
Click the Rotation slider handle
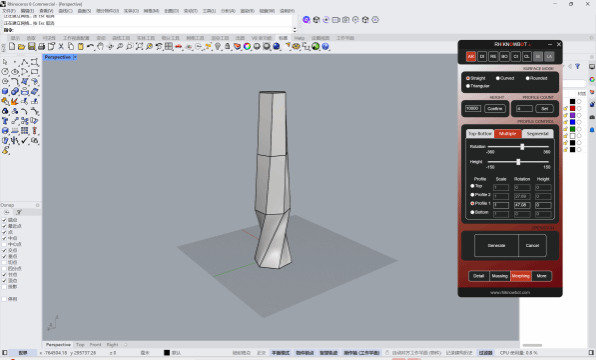click(522, 147)
